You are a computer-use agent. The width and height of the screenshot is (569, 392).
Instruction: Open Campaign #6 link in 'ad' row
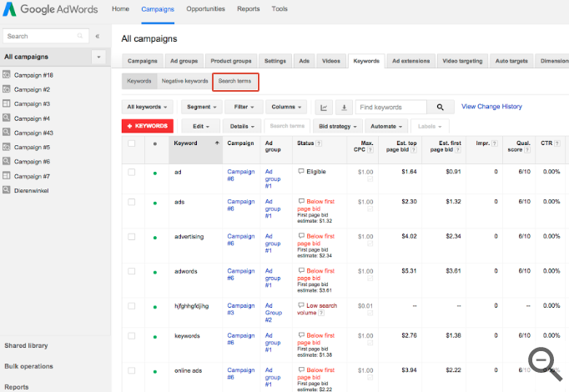tap(240, 175)
